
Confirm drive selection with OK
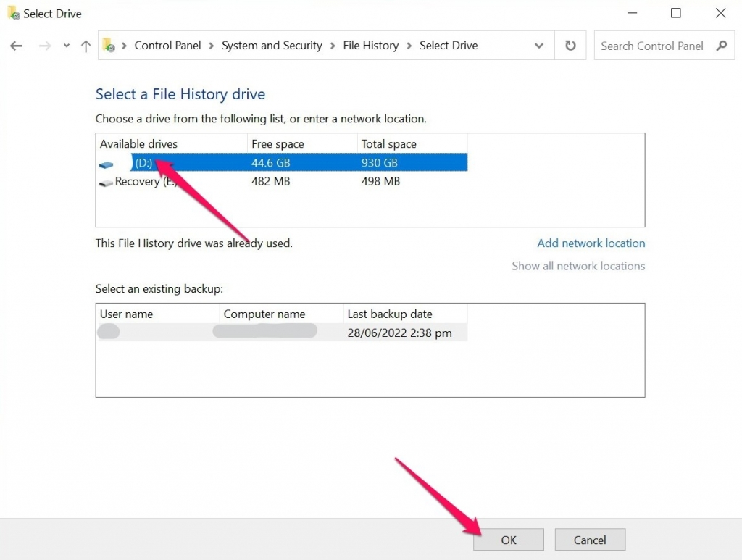click(508, 539)
